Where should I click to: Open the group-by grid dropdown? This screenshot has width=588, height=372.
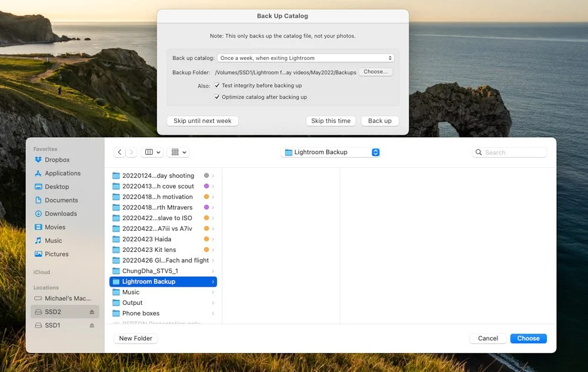[178, 152]
